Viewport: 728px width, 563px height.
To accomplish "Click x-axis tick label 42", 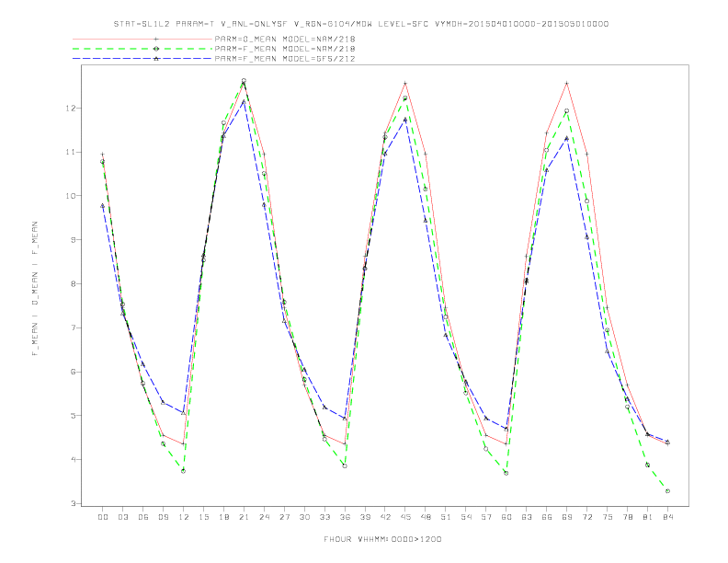I will pyautogui.click(x=385, y=517).
